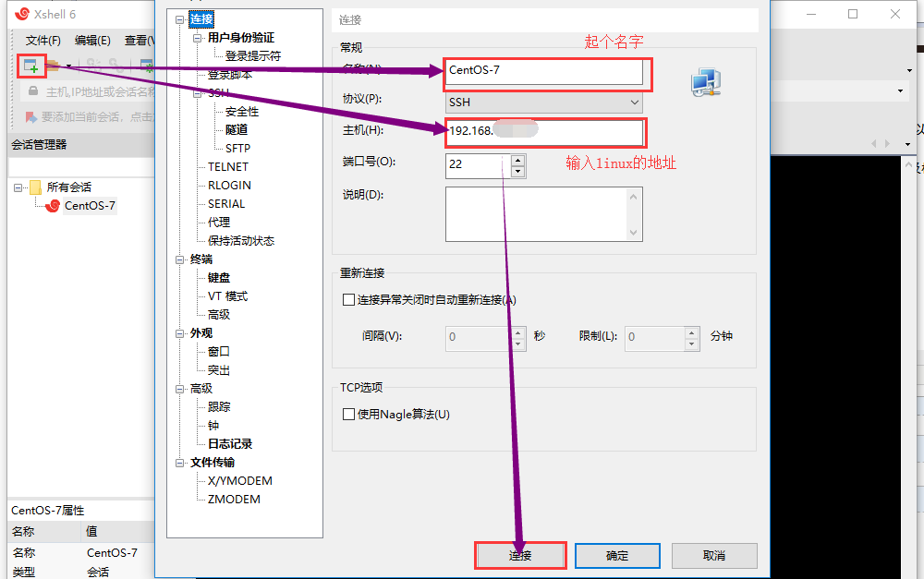Image resolution: width=924 pixels, height=579 pixels.
Task: Select 突出 under 外观
Action: coord(219,370)
